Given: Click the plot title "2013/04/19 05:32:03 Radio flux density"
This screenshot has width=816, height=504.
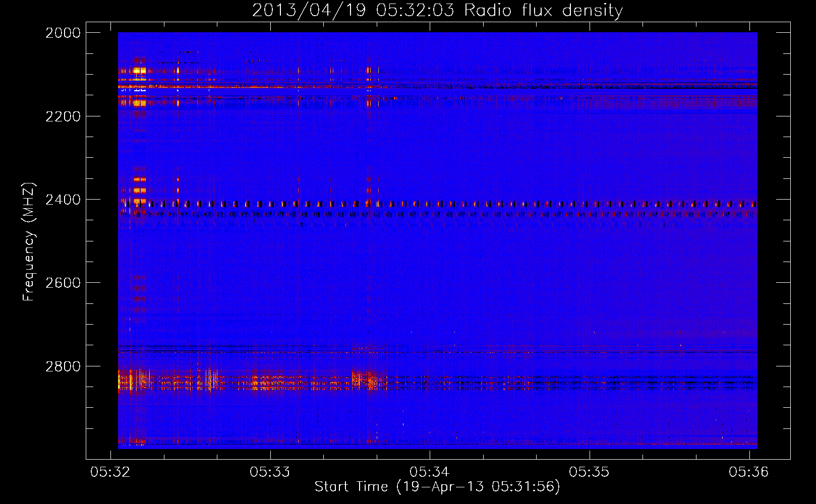Looking at the screenshot, I should click(x=437, y=11).
